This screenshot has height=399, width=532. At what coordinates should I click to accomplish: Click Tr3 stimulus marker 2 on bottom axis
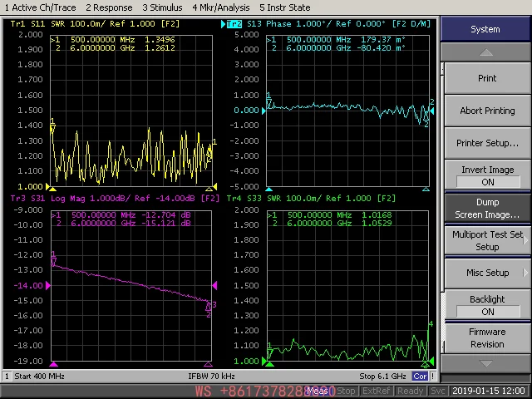point(209,364)
